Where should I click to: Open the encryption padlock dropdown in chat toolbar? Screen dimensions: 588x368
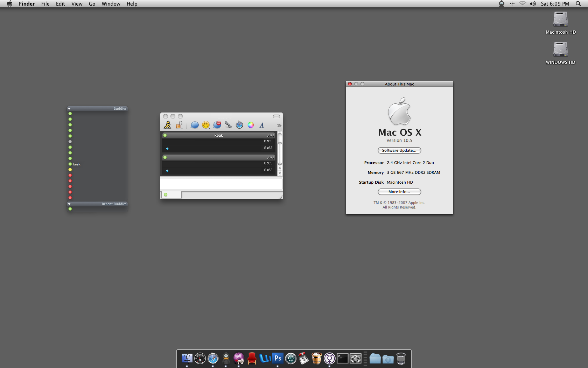click(179, 125)
